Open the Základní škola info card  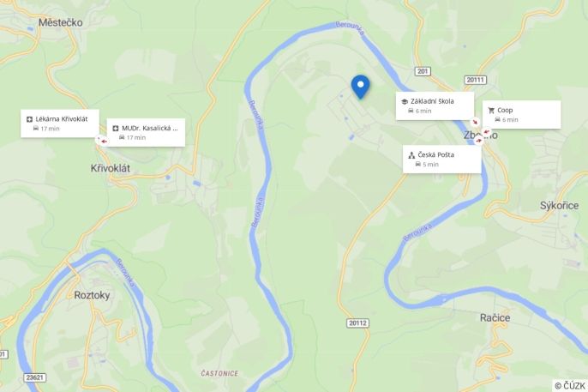[x=435, y=106]
